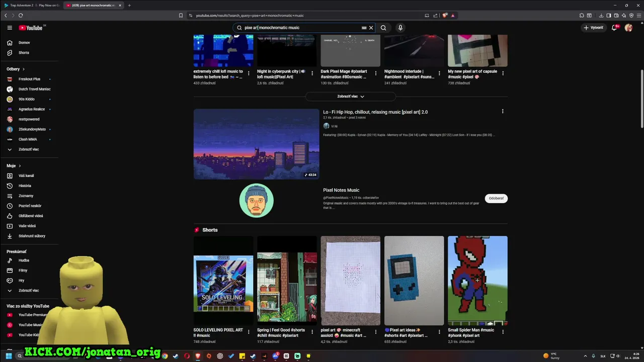Open YouTube notifications bell

pyautogui.click(x=614, y=28)
